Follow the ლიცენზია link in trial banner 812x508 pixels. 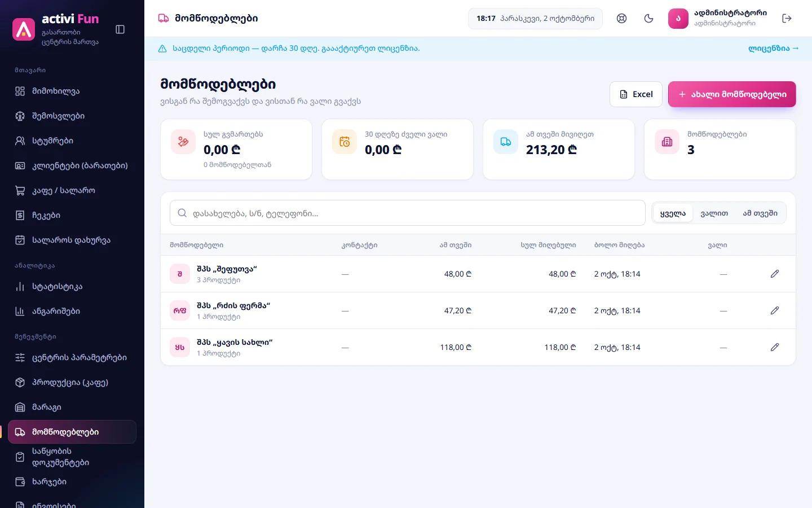774,49
